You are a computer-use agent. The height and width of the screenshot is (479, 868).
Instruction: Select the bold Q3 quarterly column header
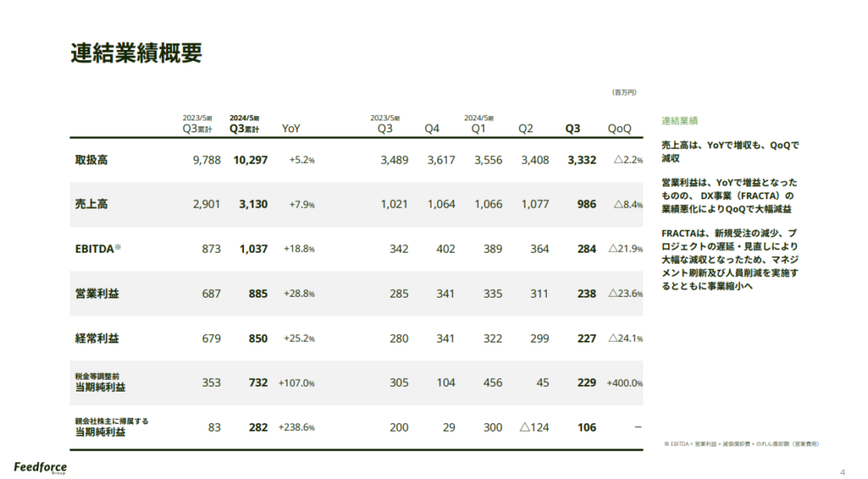pos(573,129)
